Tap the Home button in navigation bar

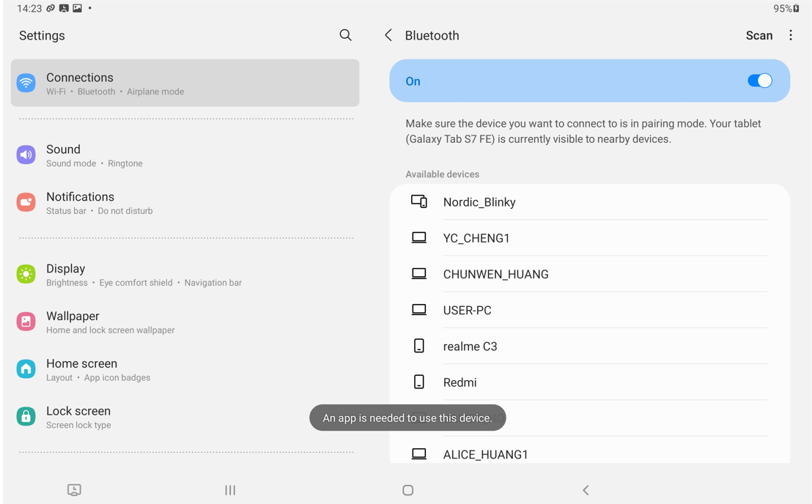click(x=407, y=490)
